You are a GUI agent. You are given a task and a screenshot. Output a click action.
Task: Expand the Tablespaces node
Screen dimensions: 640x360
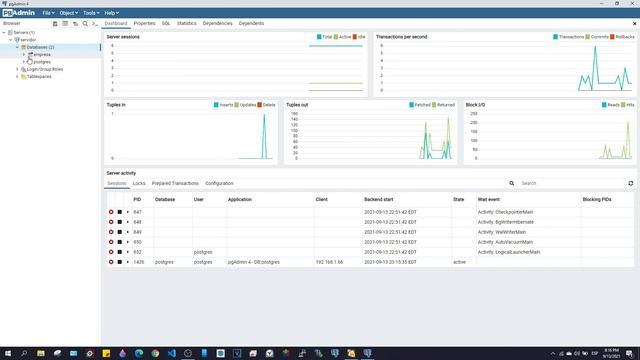[x=17, y=76]
